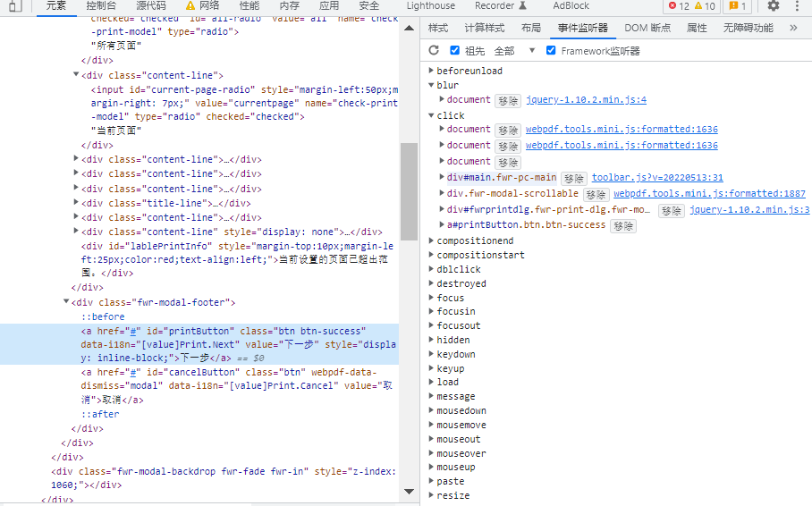
Task: Expand the hidden content-line div node
Action: coord(76,231)
